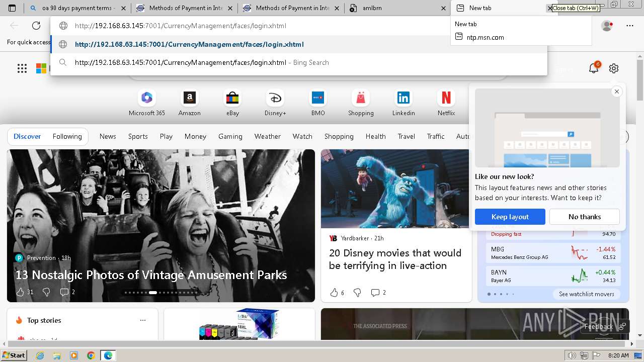644x362 pixels.
Task: Open the Amazon shortcut tile
Action: 190,103
